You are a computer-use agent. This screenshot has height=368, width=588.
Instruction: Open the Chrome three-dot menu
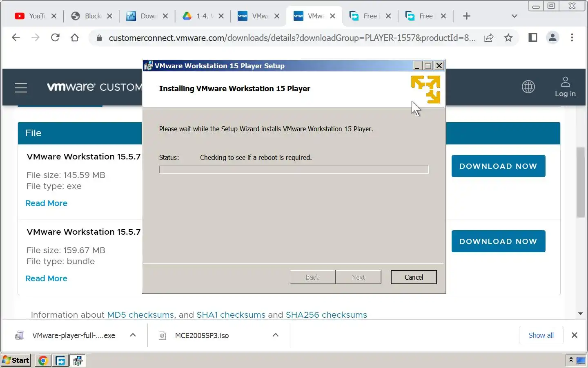click(x=572, y=38)
